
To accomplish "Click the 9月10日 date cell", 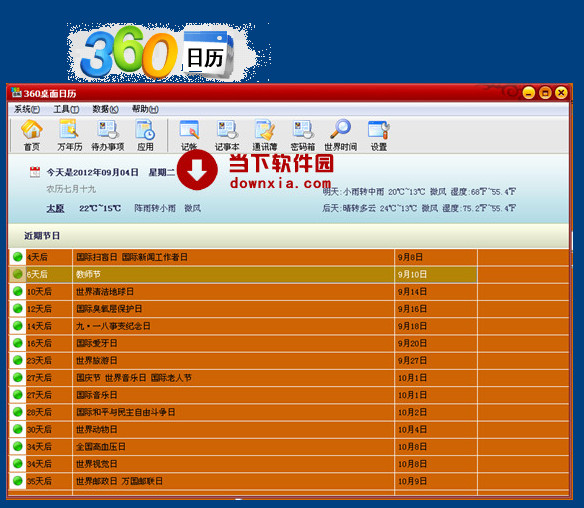I will 436,274.
